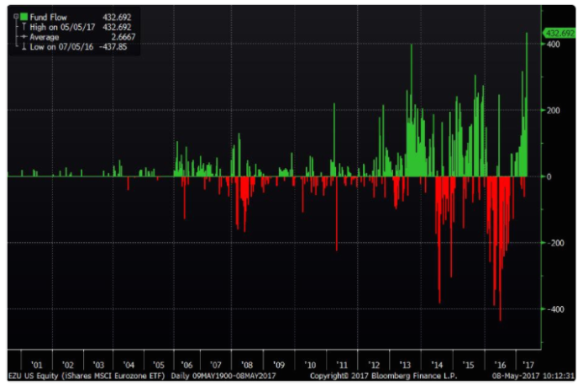Screen dimensions: 588x390
Task: Click the '01 year label on axis
Action: (36, 365)
